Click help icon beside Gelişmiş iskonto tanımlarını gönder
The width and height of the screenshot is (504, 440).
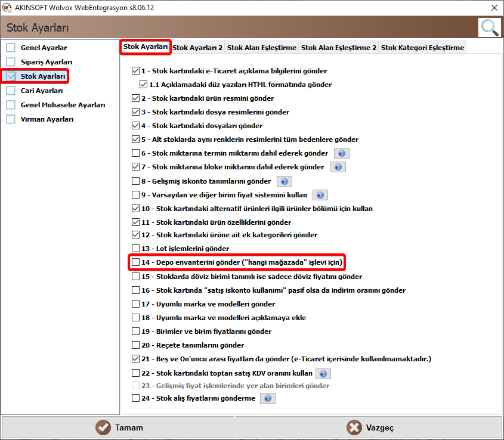click(x=285, y=181)
